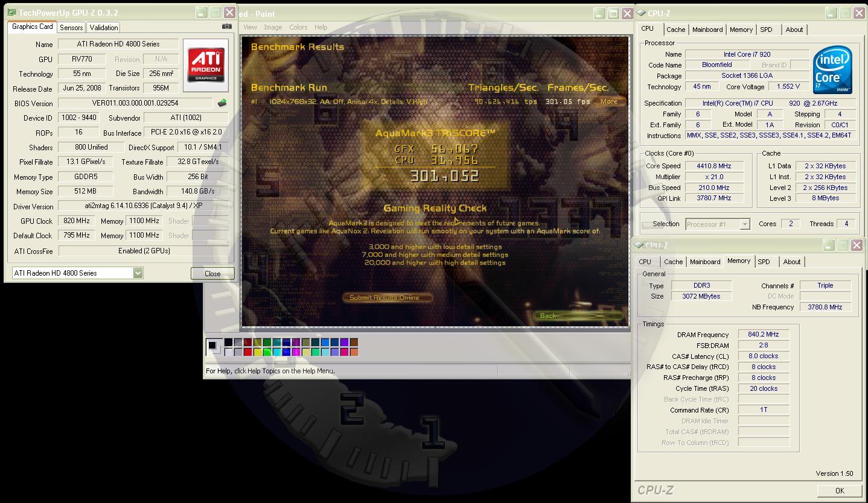
Task: Click the ATI CrossFire field Enabled (2 GPUs)
Action: point(144,251)
